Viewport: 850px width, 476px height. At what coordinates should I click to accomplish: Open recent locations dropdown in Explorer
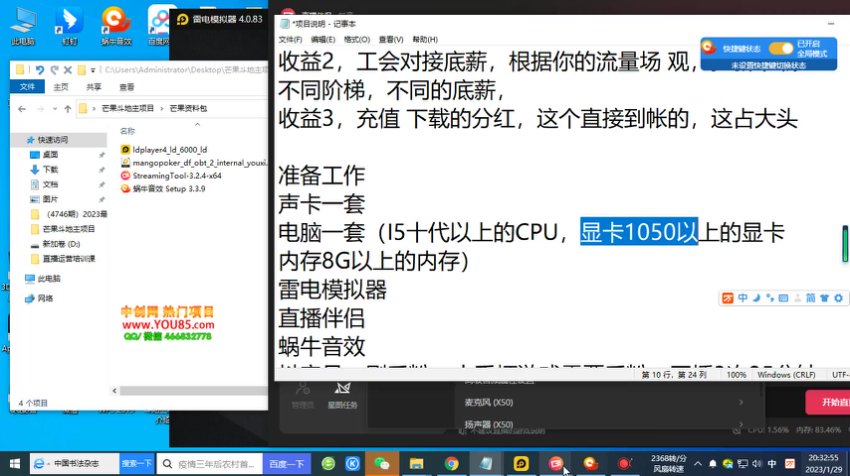pos(55,108)
